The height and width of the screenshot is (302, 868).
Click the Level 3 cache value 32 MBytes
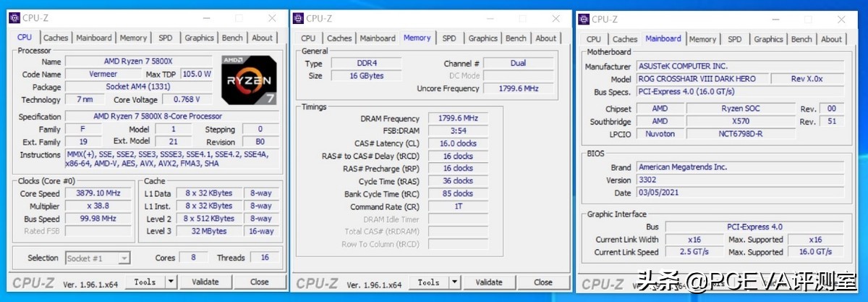[209, 231]
